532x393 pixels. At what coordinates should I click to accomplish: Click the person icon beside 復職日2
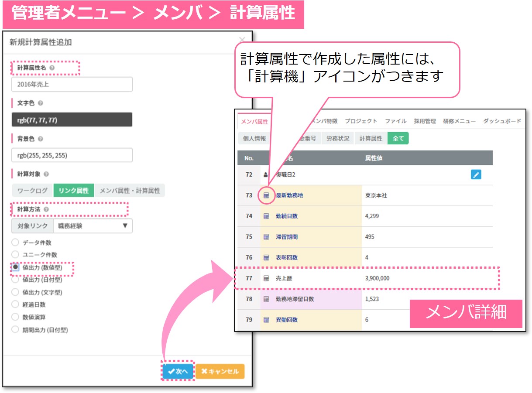(266, 174)
